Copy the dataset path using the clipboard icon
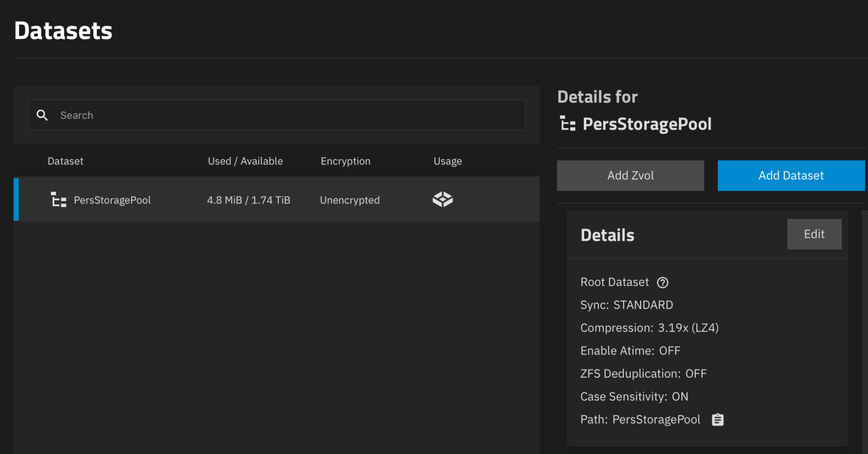This screenshot has width=868, height=454. [717, 420]
